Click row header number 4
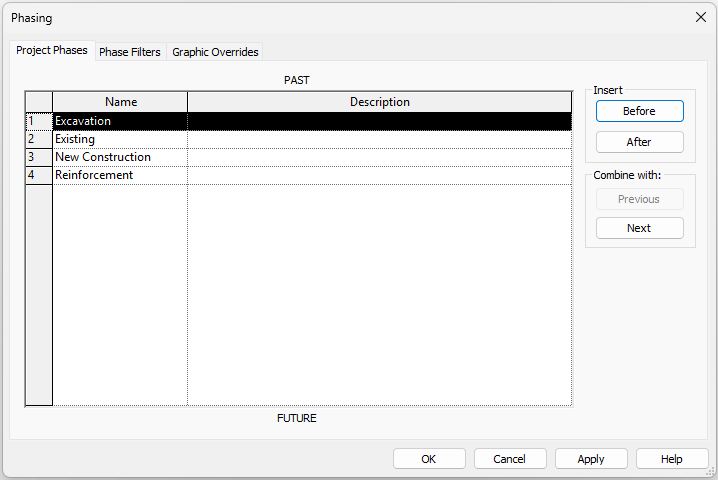Image resolution: width=718 pixels, height=480 pixels. [39, 175]
